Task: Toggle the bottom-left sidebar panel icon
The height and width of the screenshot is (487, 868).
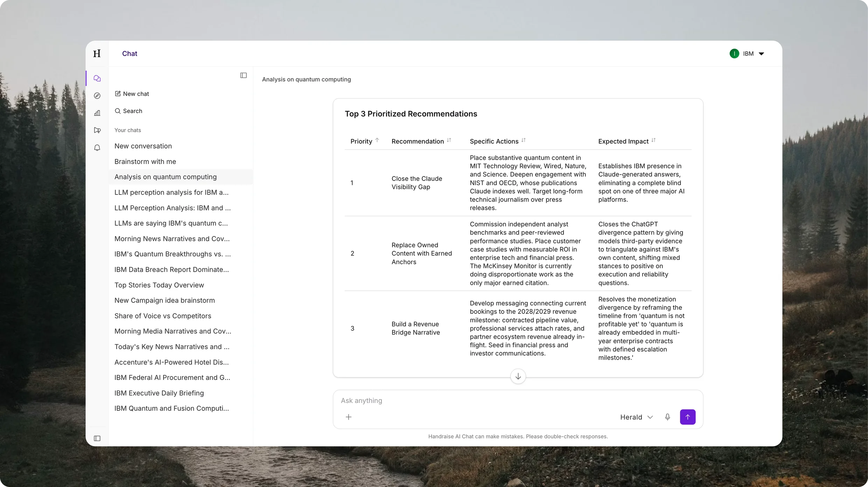Action: 97,438
